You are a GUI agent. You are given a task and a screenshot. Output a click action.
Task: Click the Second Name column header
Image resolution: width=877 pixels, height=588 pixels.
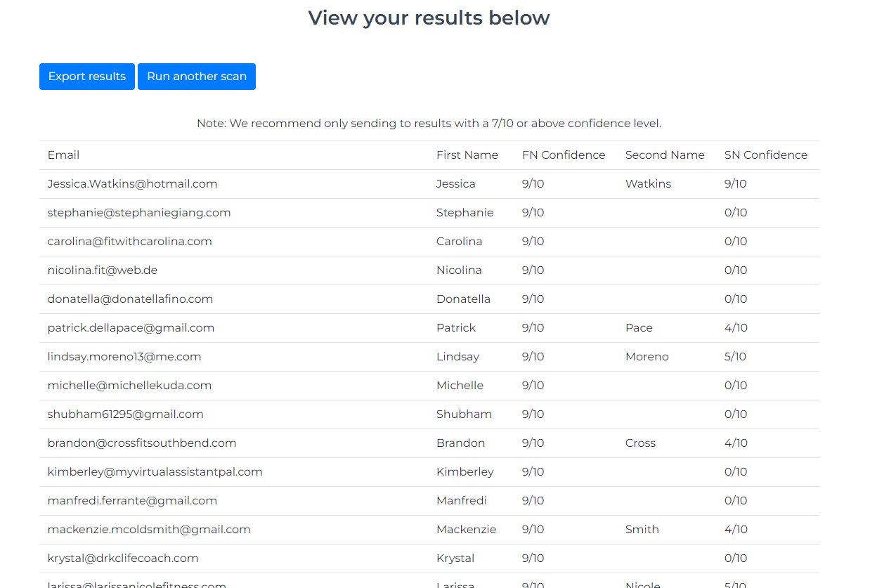coord(665,155)
